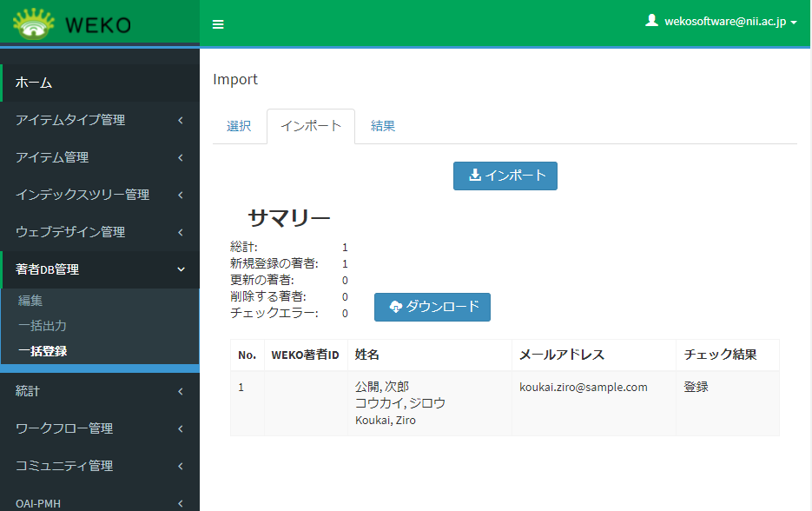This screenshot has width=812, height=511.
Task: Expand the インデックスツリー管理 menu chevron
Action: click(x=182, y=195)
